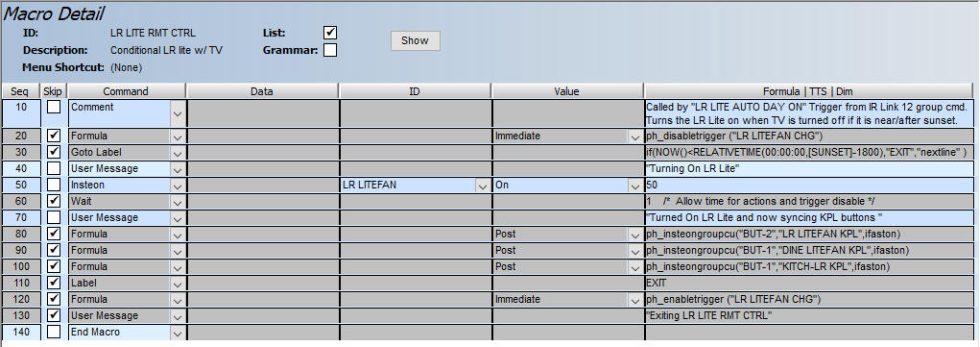Uncheck the List checkbox

pos(330,33)
